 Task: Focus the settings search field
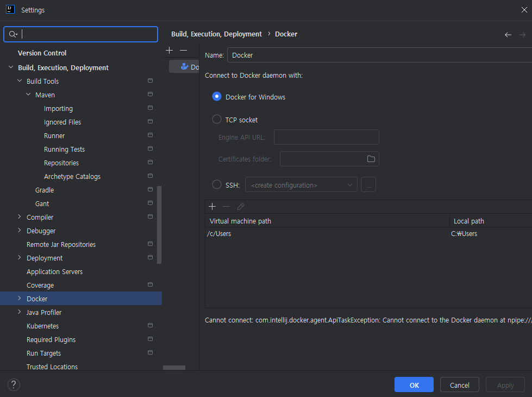pyautogui.click(x=81, y=34)
